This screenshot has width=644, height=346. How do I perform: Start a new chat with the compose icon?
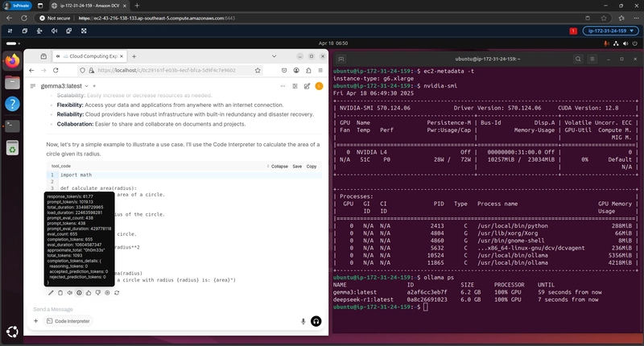click(x=307, y=86)
